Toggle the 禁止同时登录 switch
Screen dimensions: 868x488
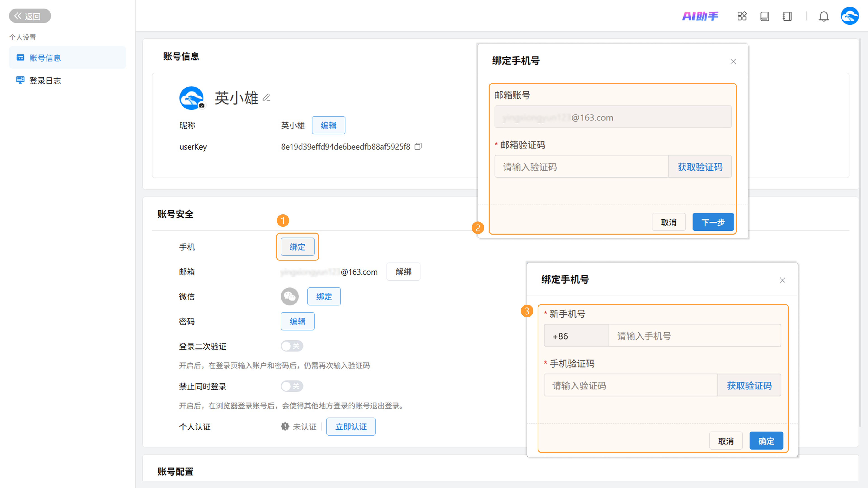[292, 386]
